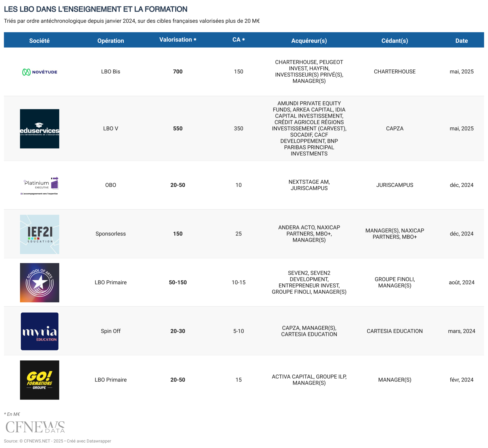
Task: Click the CA value '5-10'
Action: [x=239, y=331]
